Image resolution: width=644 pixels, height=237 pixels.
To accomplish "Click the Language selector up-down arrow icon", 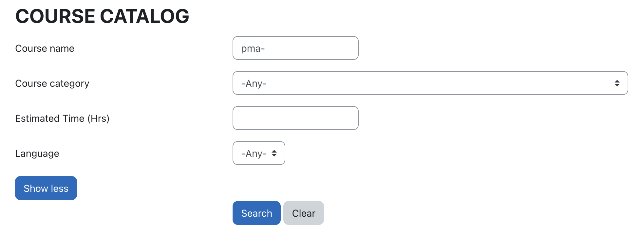I will point(274,153).
